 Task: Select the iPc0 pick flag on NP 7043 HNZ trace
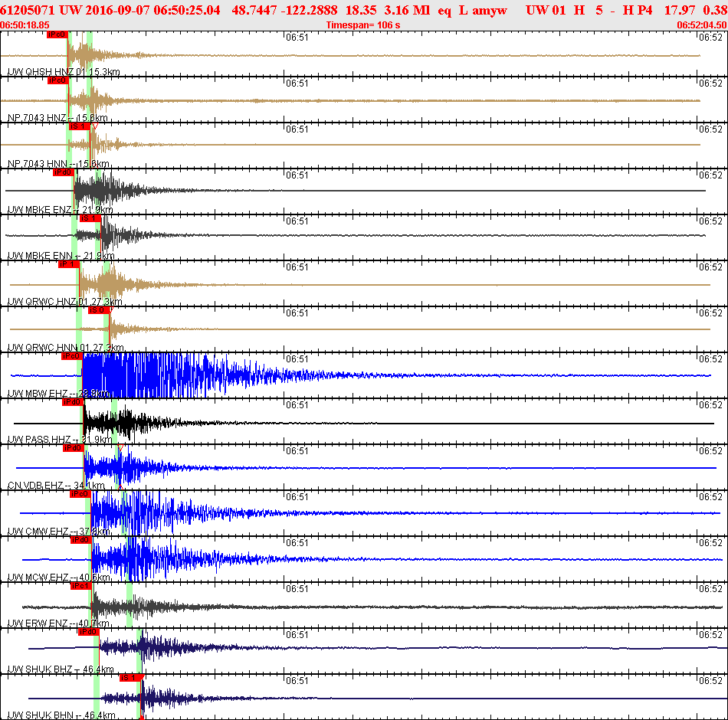point(58,80)
